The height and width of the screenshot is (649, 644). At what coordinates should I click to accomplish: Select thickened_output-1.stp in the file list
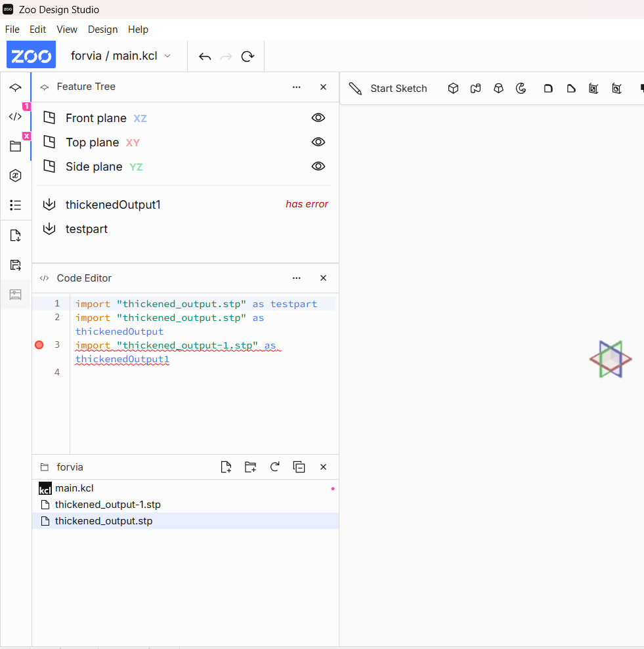tap(108, 505)
